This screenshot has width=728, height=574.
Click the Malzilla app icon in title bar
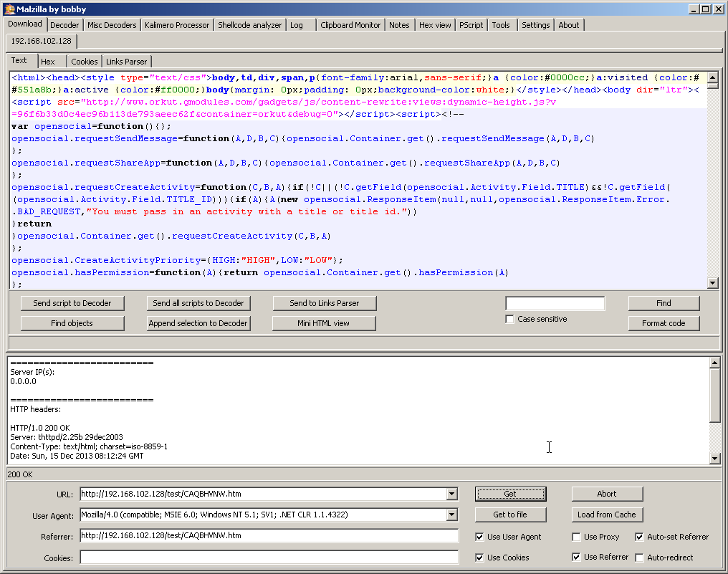(9, 9)
